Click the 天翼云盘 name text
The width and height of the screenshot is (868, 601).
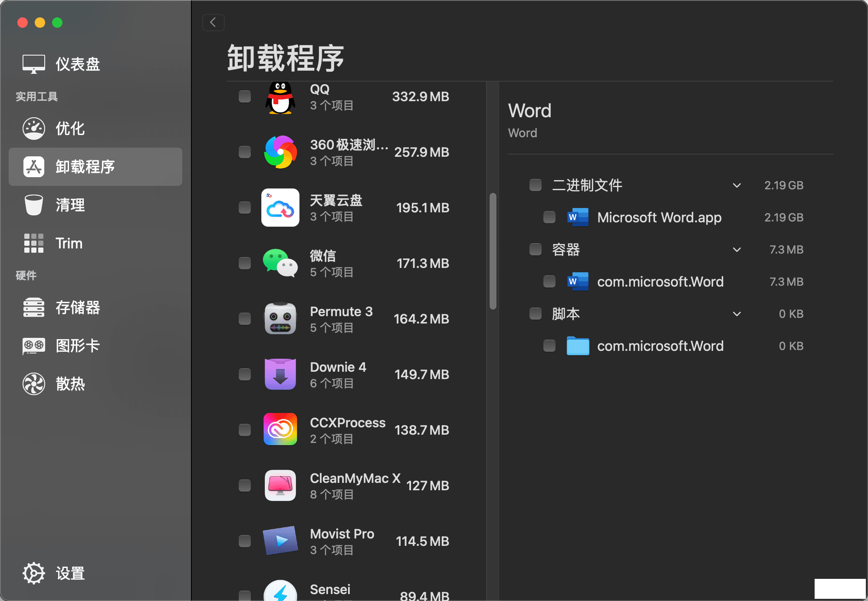click(x=336, y=200)
